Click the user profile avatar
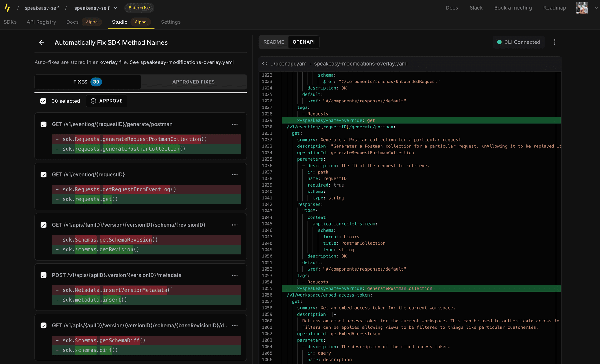Image resolution: width=600 pixels, height=364 pixels. pyautogui.click(x=582, y=8)
